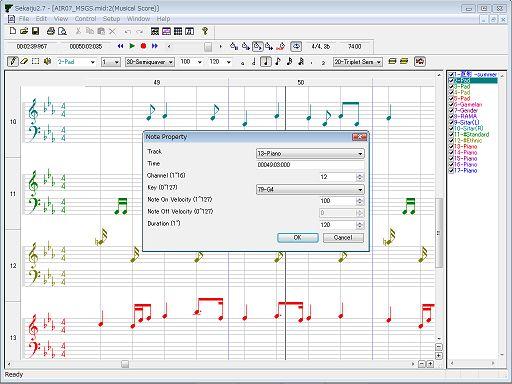Click the playback position slider thumb

coord(208,47)
